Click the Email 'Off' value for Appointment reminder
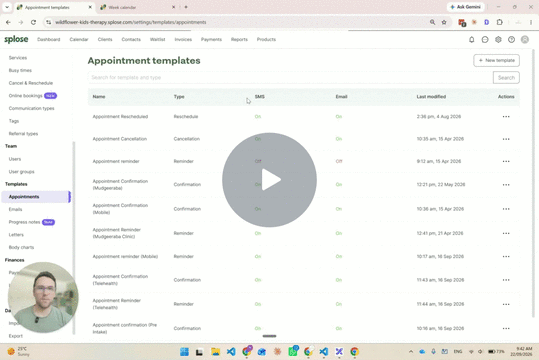 [339, 161]
